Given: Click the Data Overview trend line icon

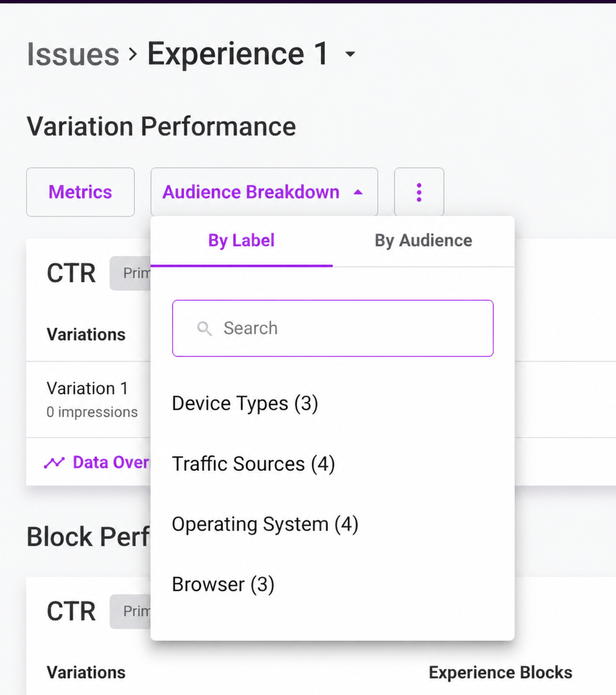Looking at the screenshot, I should (x=54, y=462).
